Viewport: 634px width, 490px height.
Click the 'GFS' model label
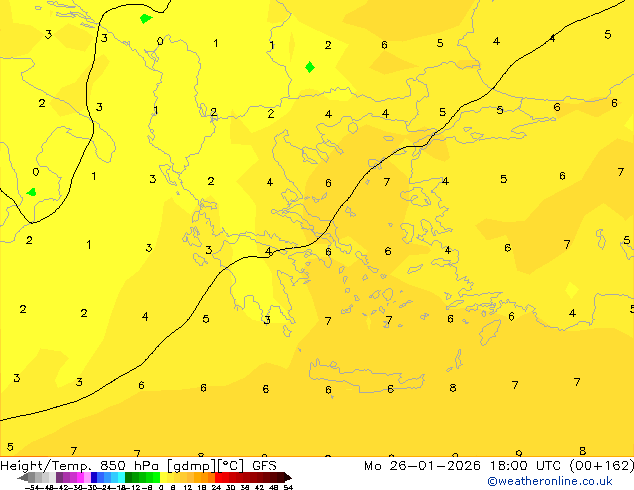pyautogui.click(x=264, y=465)
